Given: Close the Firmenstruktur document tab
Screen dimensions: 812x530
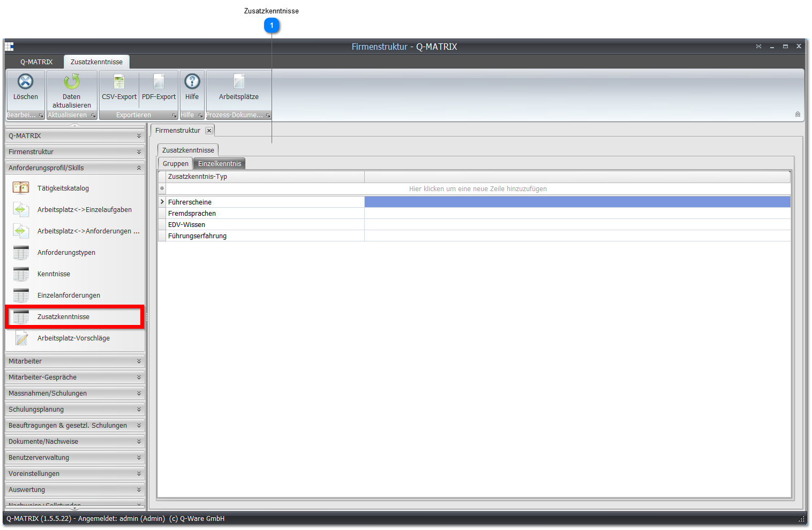Looking at the screenshot, I should coord(209,131).
